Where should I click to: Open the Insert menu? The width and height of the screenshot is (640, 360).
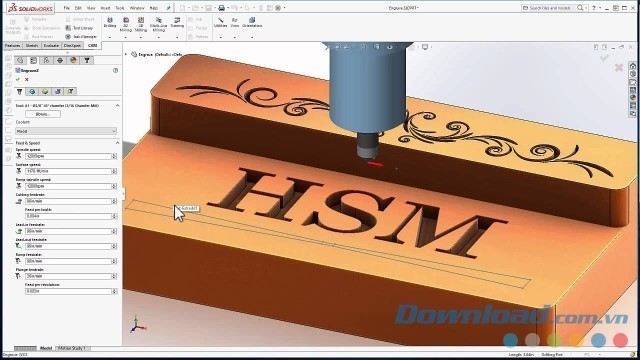pos(105,8)
